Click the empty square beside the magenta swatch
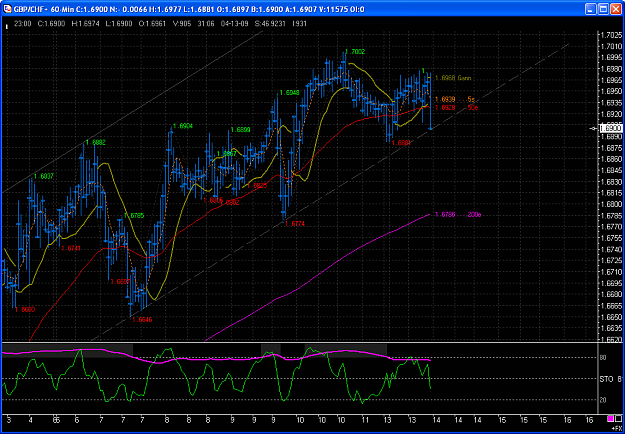Image resolution: width=625 pixels, height=434 pixels. (x=618, y=419)
